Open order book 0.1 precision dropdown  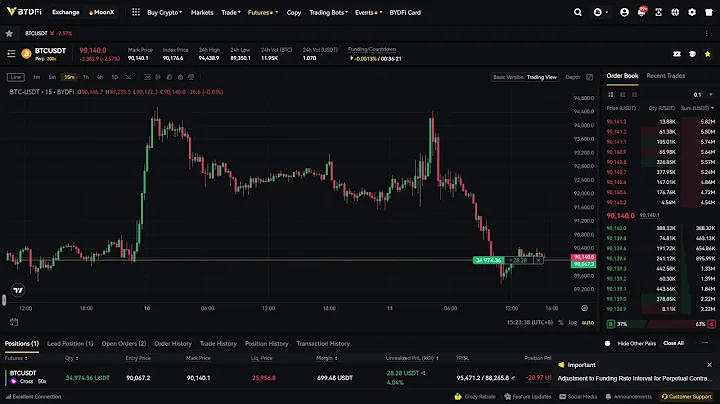tap(703, 95)
